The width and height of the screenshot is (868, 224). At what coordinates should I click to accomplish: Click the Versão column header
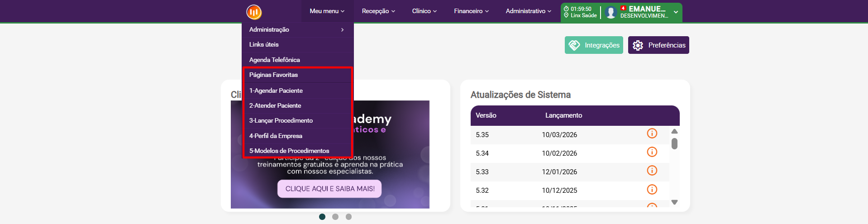[486, 115]
